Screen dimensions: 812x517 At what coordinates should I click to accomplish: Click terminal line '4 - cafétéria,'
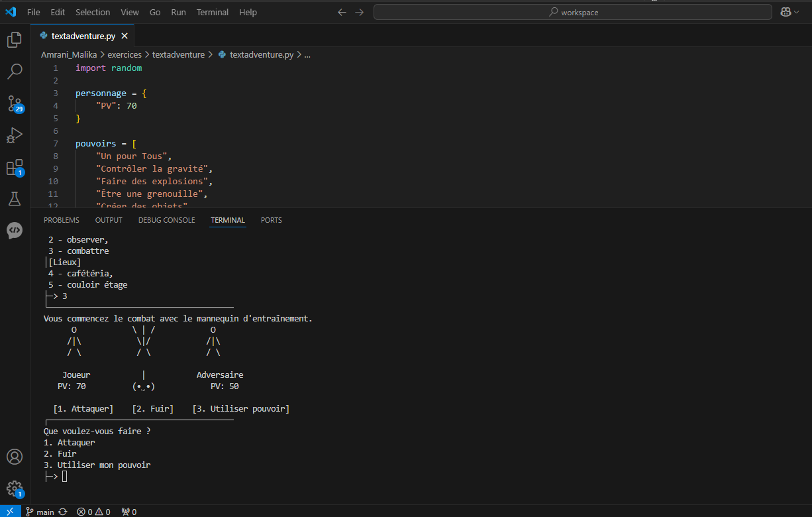(81, 274)
